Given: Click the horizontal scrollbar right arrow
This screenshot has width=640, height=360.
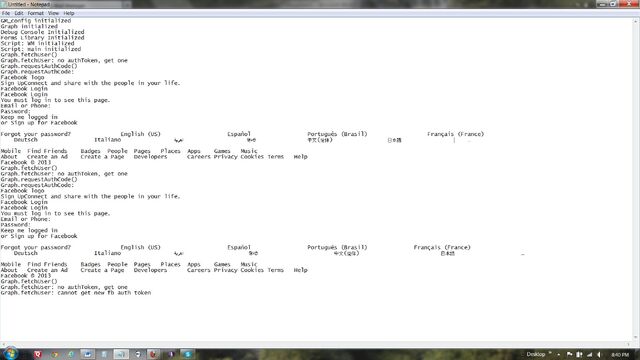Looking at the screenshot, I should point(629,344).
